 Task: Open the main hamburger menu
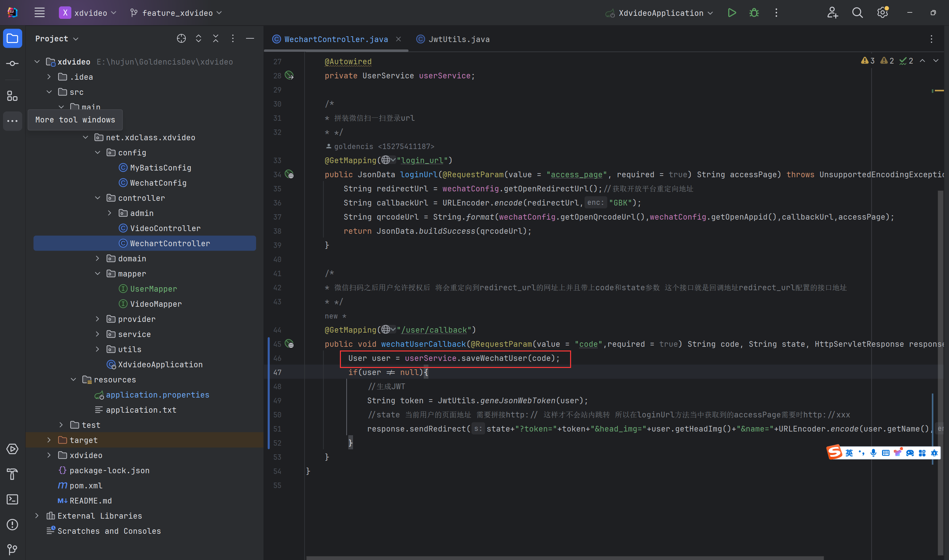pyautogui.click(x=39, y=13)
